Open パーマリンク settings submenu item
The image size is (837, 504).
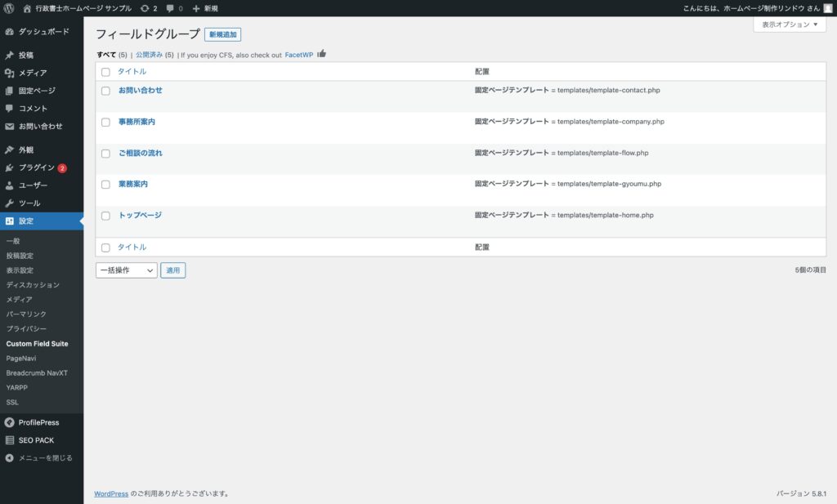(26, 314)
